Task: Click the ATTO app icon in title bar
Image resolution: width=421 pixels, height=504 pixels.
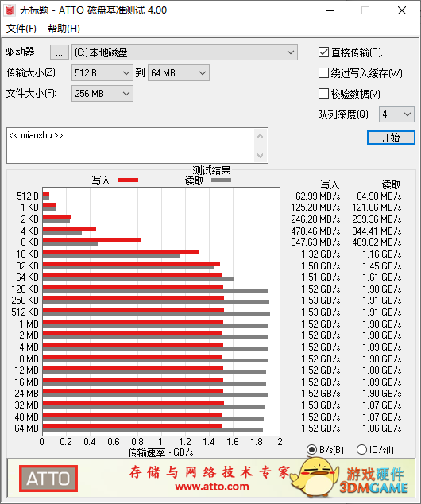Action: [10, 10]
